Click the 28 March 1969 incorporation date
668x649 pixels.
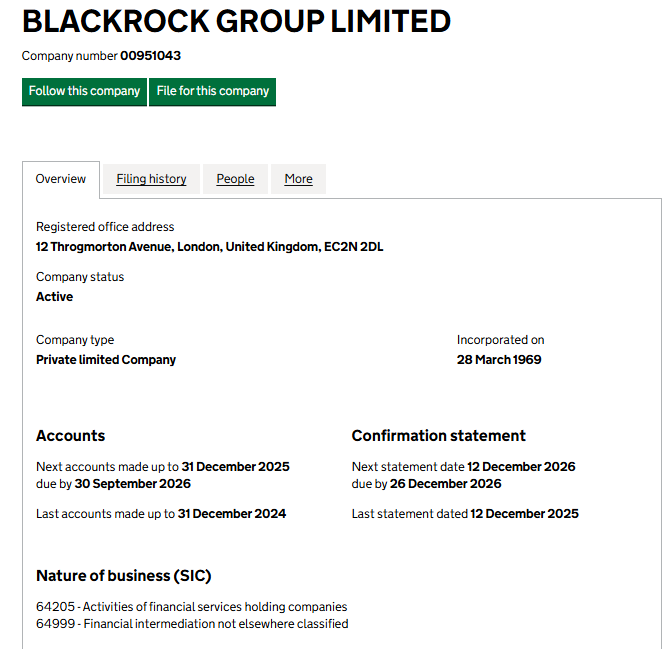[x=499, y=359]
